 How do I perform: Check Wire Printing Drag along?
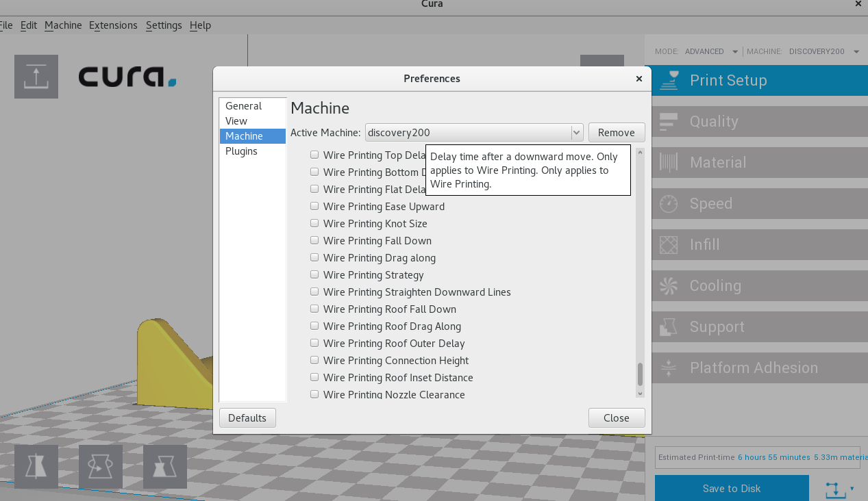[314, 257]
